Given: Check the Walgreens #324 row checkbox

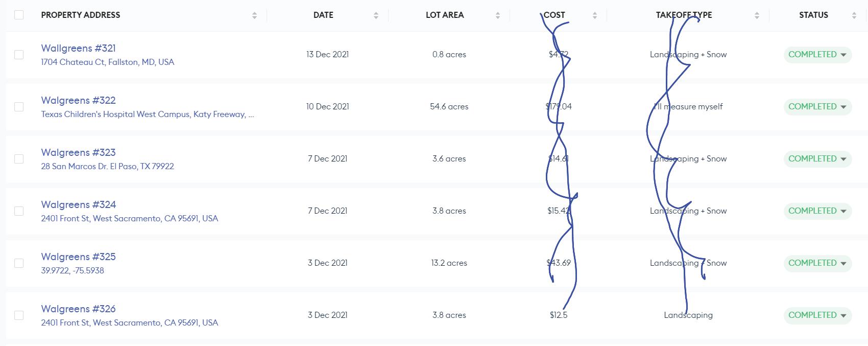Looking at the screenshot, I should pyautogui.click(x=19, y=211).
